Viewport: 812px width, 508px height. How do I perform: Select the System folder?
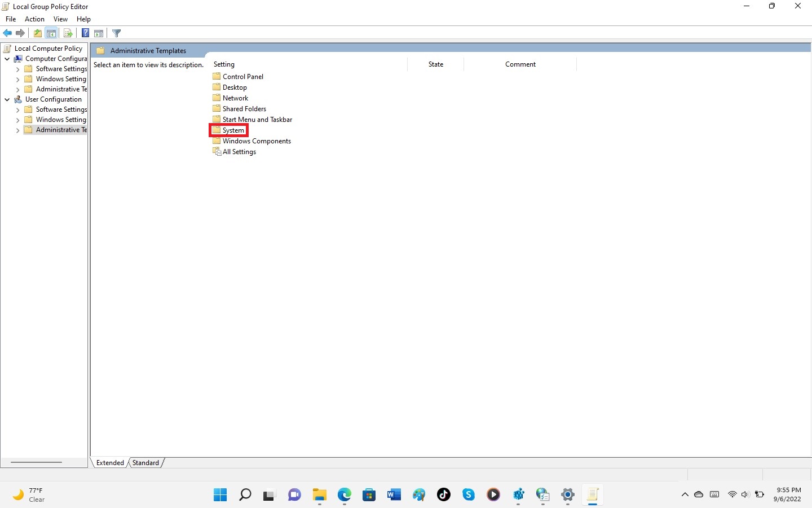(x=233, y=130)
